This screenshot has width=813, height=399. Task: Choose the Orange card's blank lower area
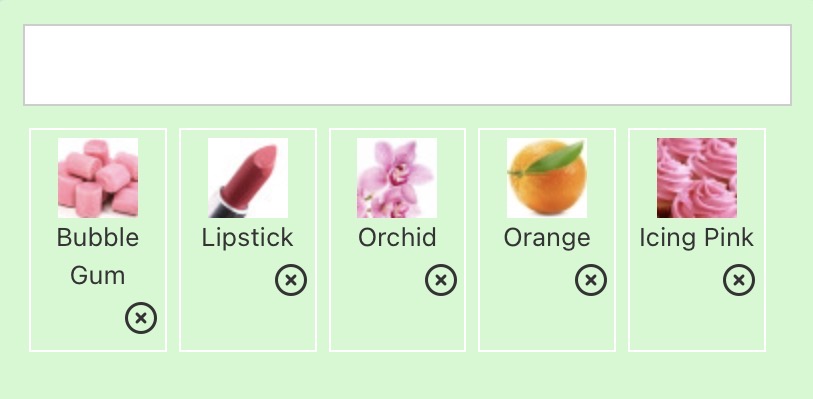[x=547, y=324]
